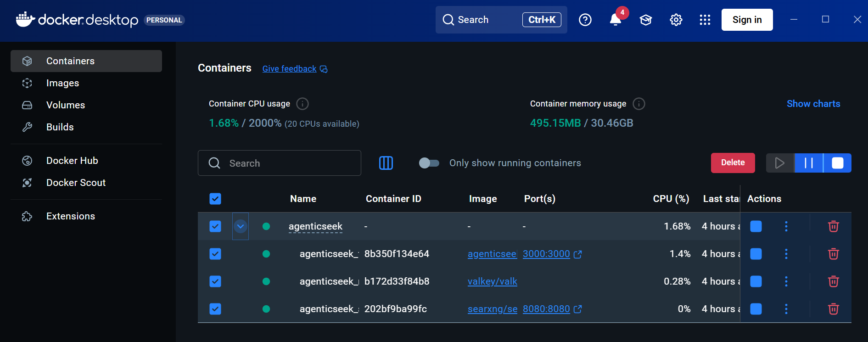Sort by the Container ID column header

(393, 199)
